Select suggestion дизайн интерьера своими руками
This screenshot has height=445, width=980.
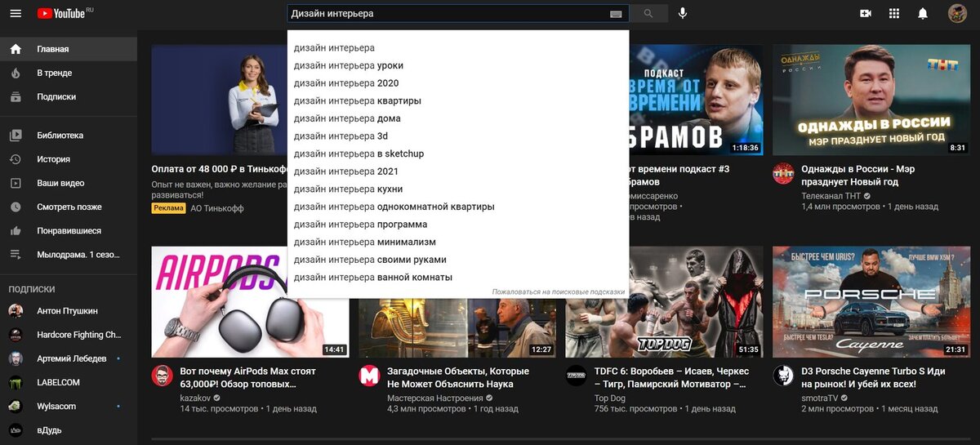(458, 260)
